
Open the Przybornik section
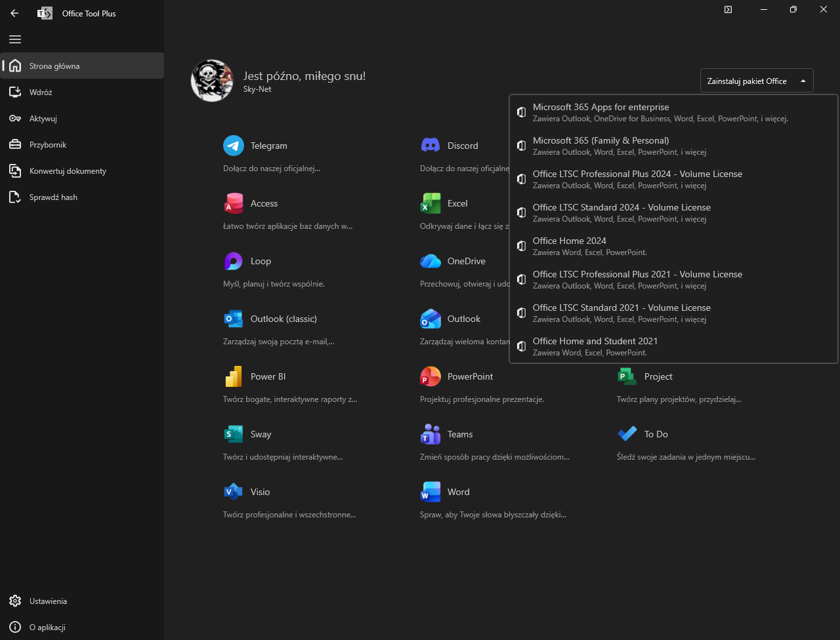[x=82, y=144]
